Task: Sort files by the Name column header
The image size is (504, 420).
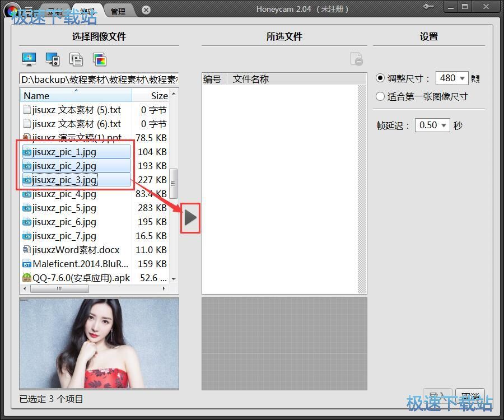Action: 76,95
